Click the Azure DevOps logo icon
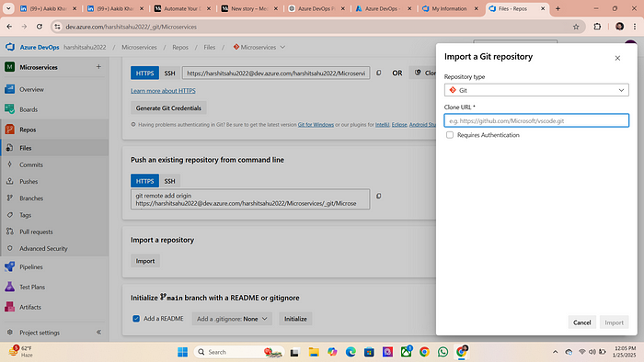The image size is (644, 362). tap(10, 47)
